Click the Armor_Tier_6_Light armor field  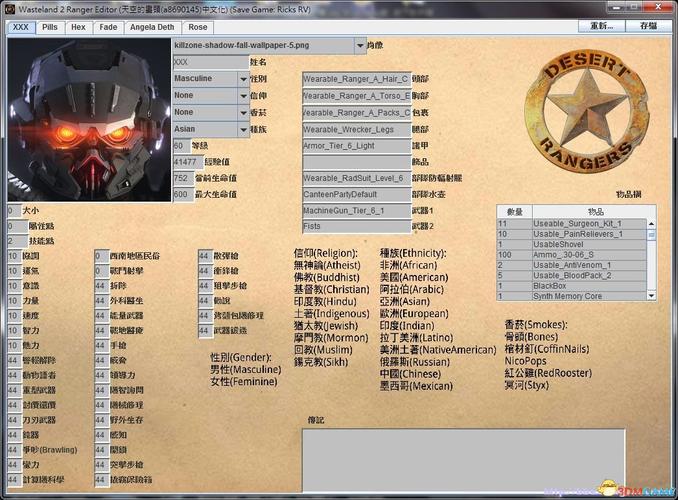click(x=356, y=146)
